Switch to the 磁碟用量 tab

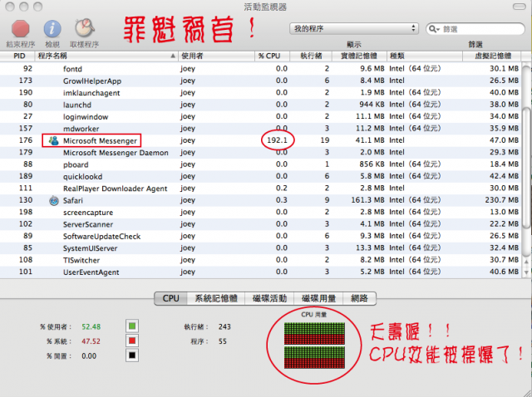pos(318,298)
